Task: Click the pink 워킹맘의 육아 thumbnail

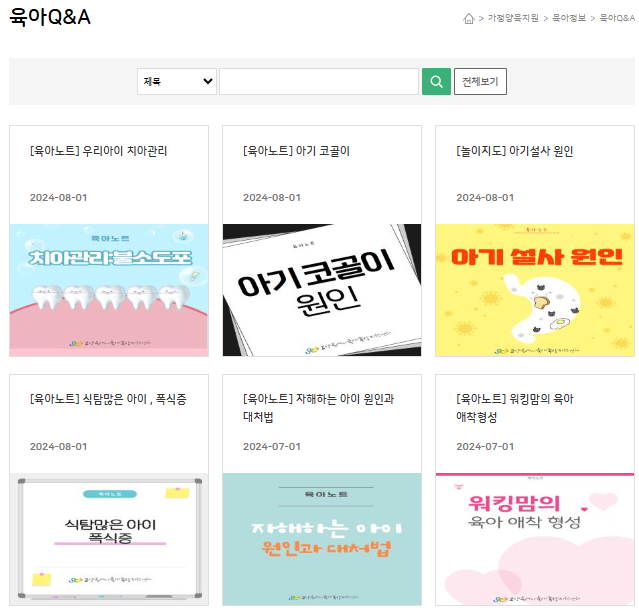Action: point(535,539)
